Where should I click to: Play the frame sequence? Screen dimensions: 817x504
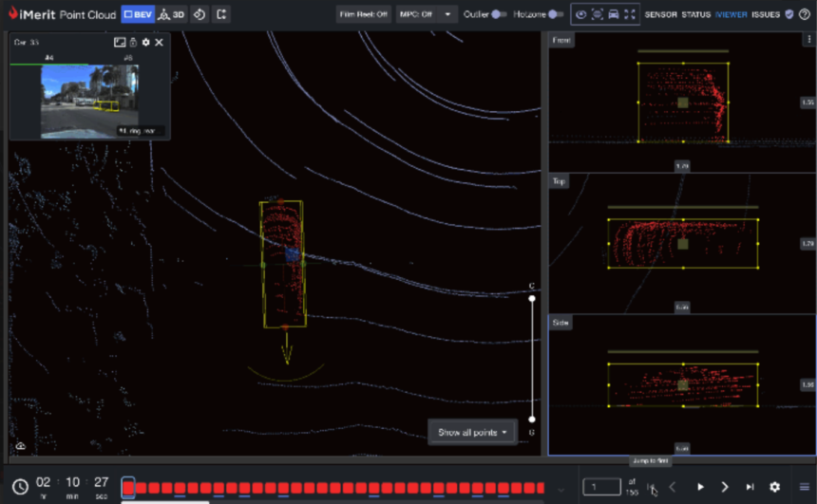pos(701,487)
